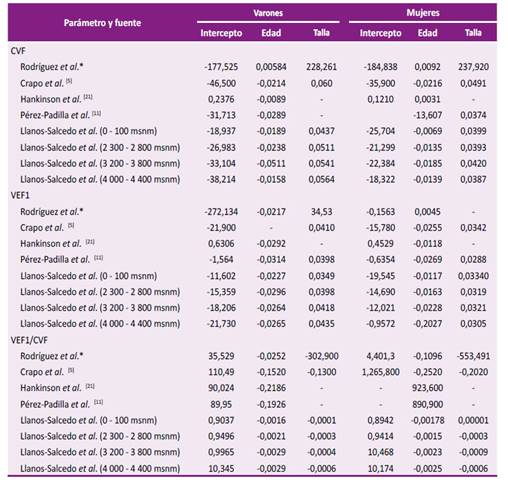Click the 1,265,800 intercept in the Crapo row
Viewport: 508px width, 480px height.
[381, 372]
